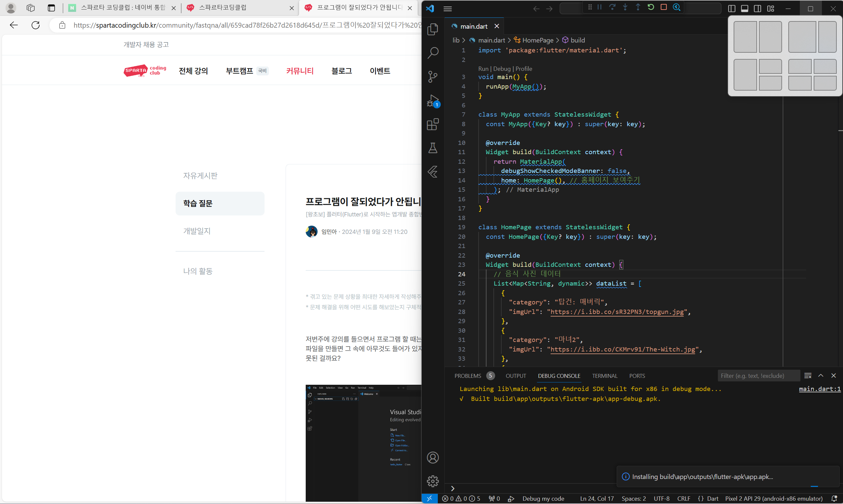Click the Step Over debug button
Viewport: 843px width, 504px height.
click(x=612, y=7)
